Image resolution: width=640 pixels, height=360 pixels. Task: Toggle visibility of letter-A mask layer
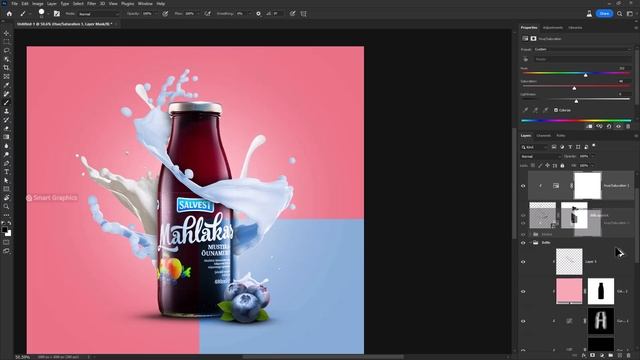coord(523,321)
